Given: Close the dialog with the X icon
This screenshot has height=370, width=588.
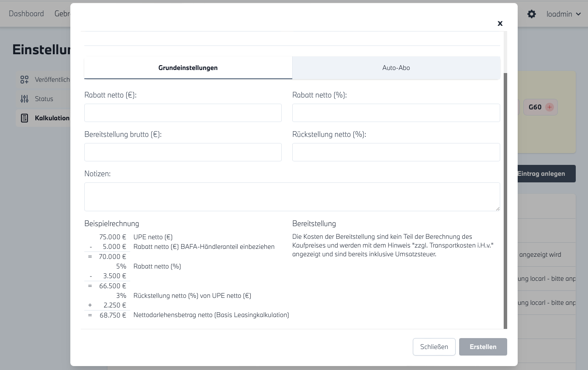Looking at the screenshot, I should coord(500,24).
